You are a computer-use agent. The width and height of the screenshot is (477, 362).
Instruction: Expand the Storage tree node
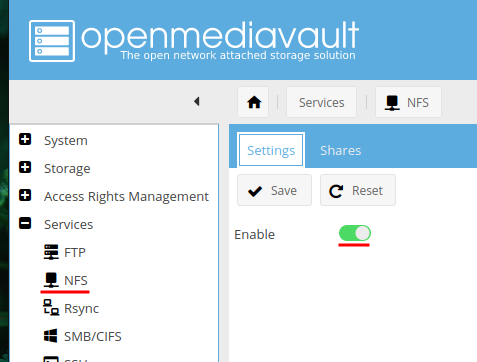point(25,167)
